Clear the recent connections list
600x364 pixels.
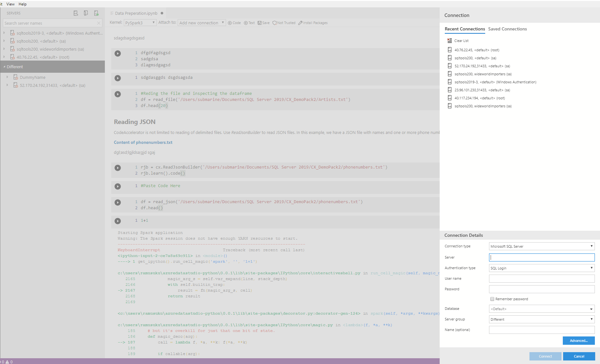458,41
